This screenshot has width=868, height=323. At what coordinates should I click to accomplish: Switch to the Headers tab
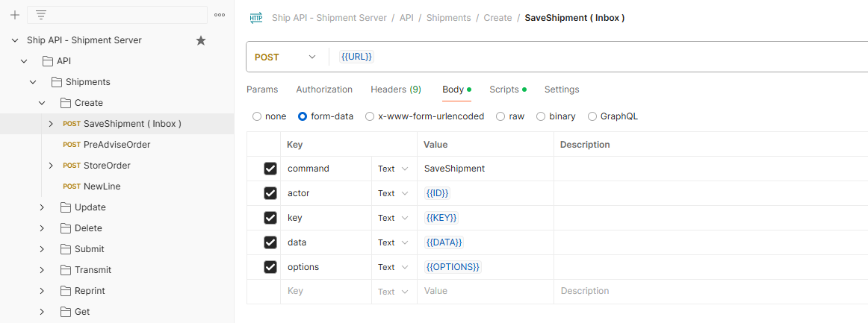395,90
